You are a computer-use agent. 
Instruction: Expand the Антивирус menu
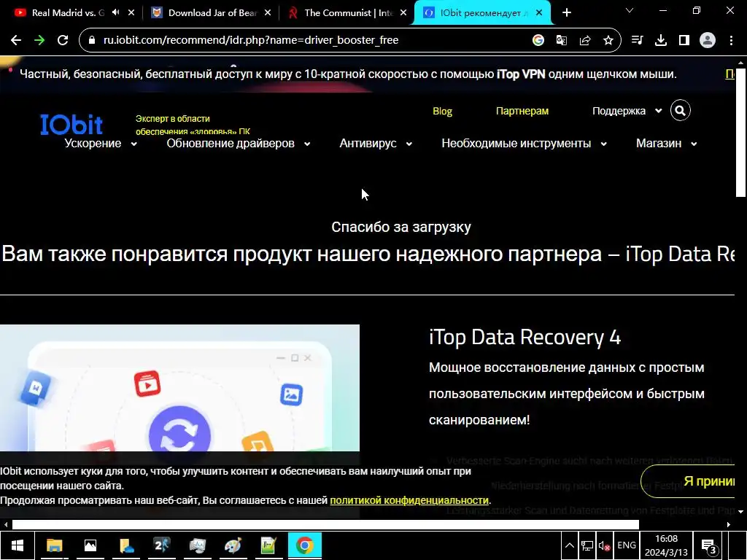376,144
